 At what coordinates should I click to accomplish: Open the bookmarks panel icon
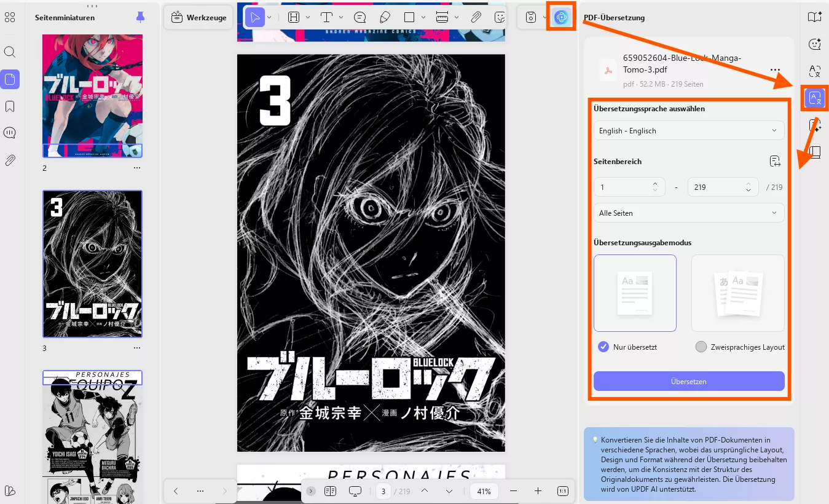[x=10, y=106]
